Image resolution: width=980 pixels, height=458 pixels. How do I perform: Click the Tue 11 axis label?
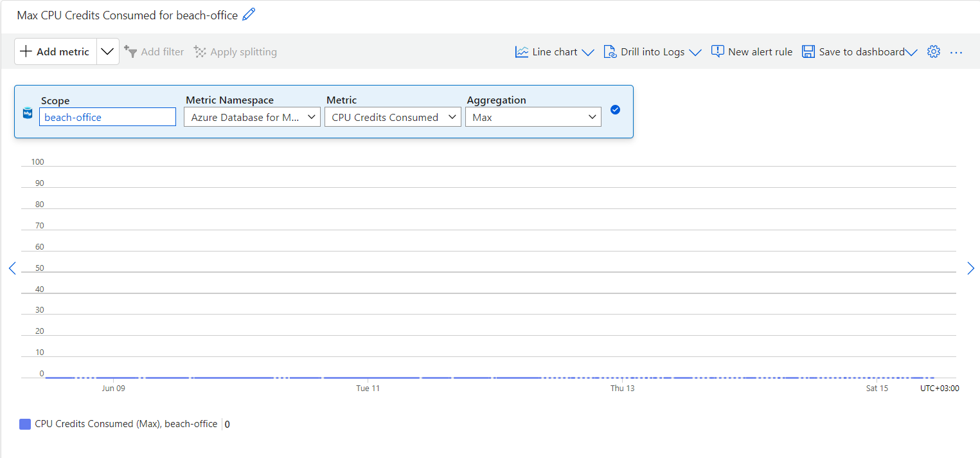368,389
